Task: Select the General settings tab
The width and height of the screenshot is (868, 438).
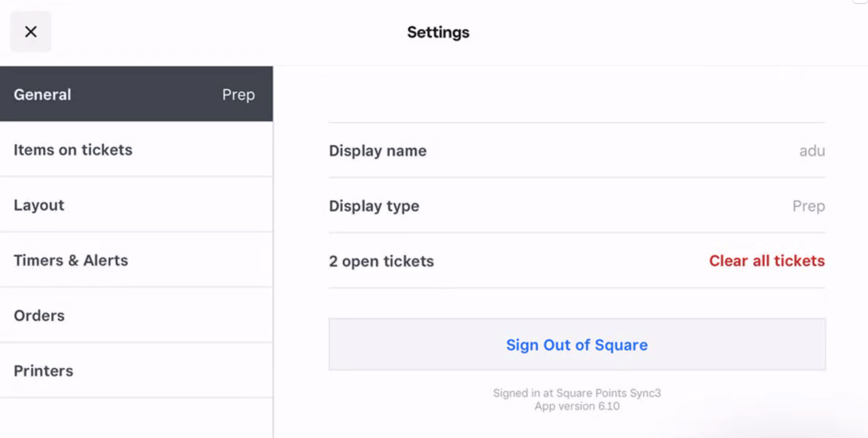Action: (43, 95)
